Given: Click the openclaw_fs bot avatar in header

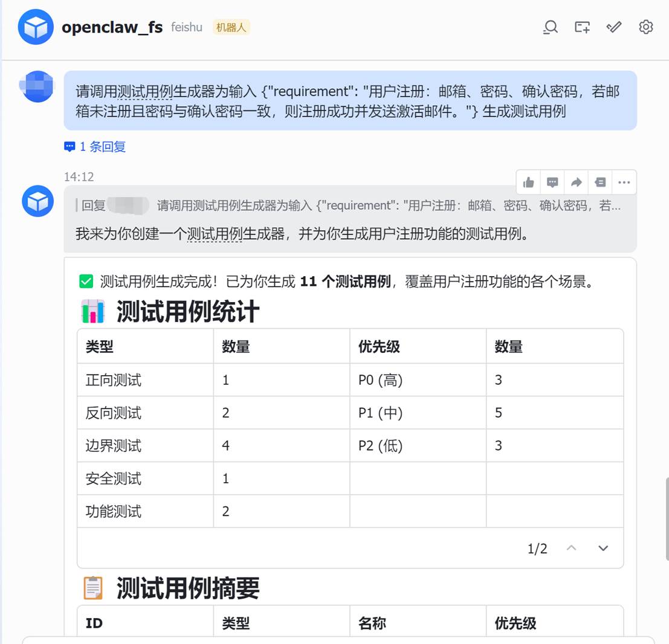Looking at the screenshot, I should pos(36,27).
